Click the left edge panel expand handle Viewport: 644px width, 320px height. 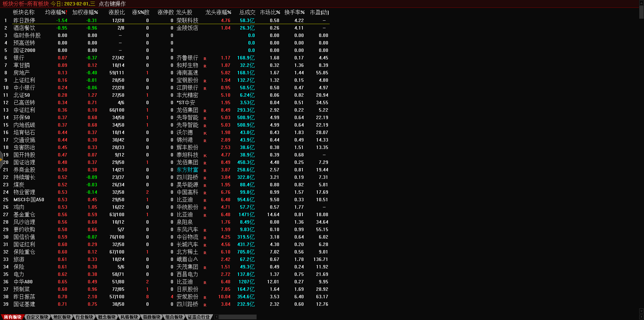click(1, 159)
